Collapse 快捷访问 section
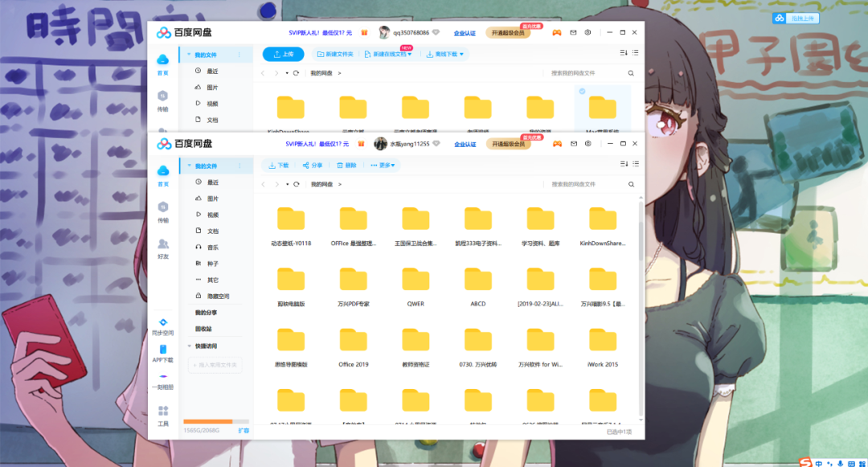The image size is (868, 467). click(x=190, y=346)
